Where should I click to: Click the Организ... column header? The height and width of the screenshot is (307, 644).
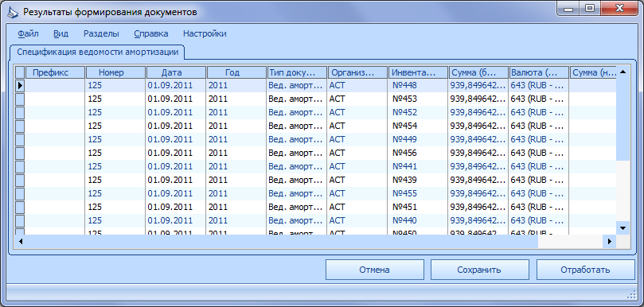[357, 72]
